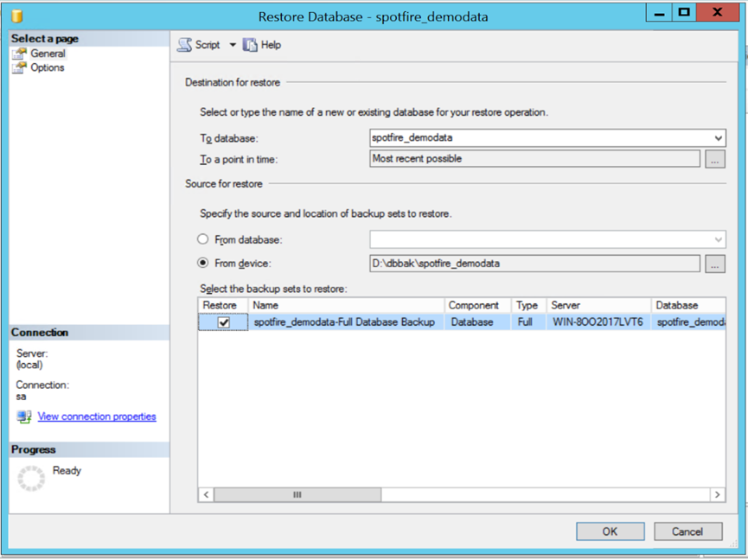Viewport: 748px width, 560px height.
Task: Click the Help toolbar label
Action: coord(271,45)
